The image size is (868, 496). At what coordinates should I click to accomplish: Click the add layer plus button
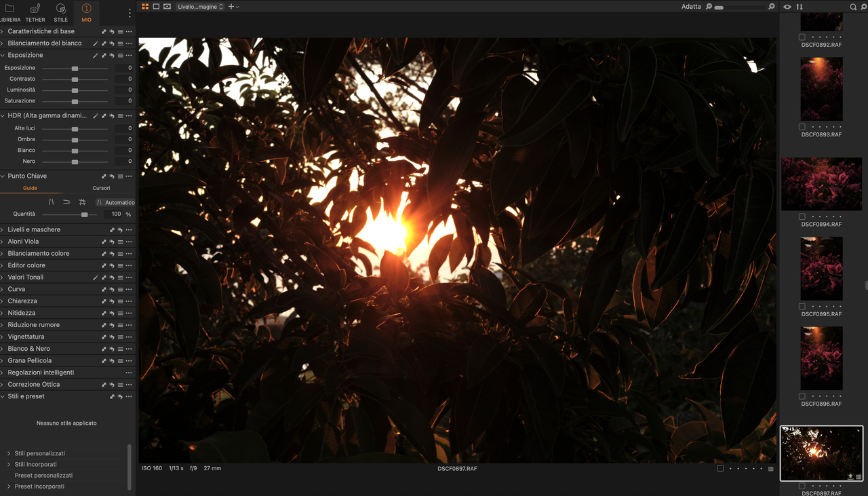pos(233,6)
